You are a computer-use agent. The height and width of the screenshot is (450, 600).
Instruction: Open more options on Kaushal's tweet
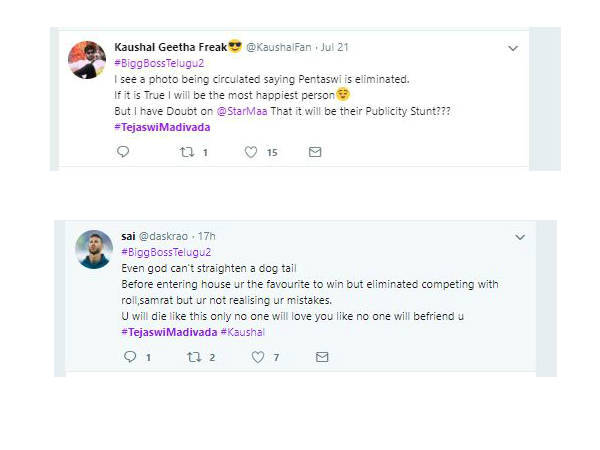(x=513, y=48)
